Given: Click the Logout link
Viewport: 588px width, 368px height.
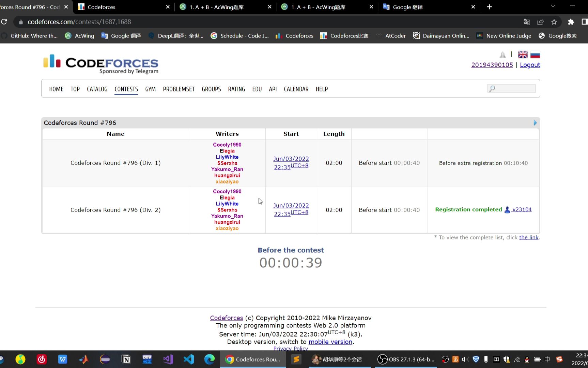Looking at the screenshot, I should [530, 65].
